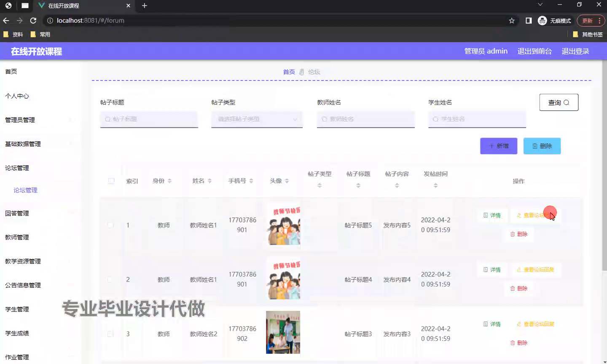The height and width of the screenshot is (364, 607).
Task: Open the 其他书签 folder
Action: click(x=588, y=35)
